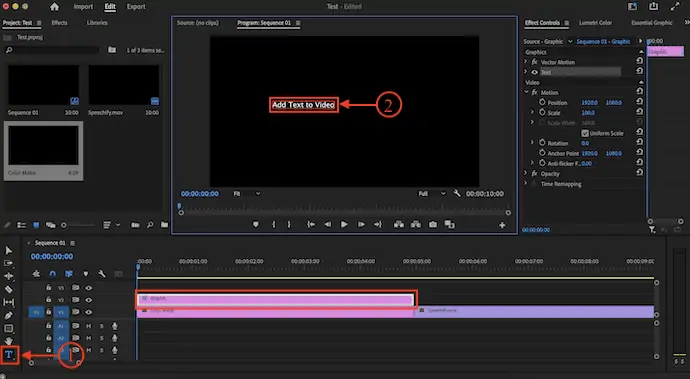Toggle animation stopwatch for Position
Viewport: 690px width, 379px height.
click(x=542, y=102)
